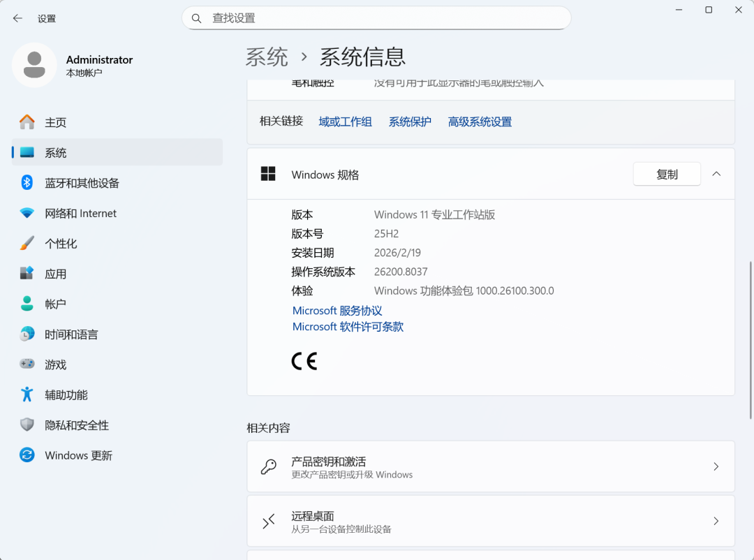Click the Administrator account name

[100, 59]
